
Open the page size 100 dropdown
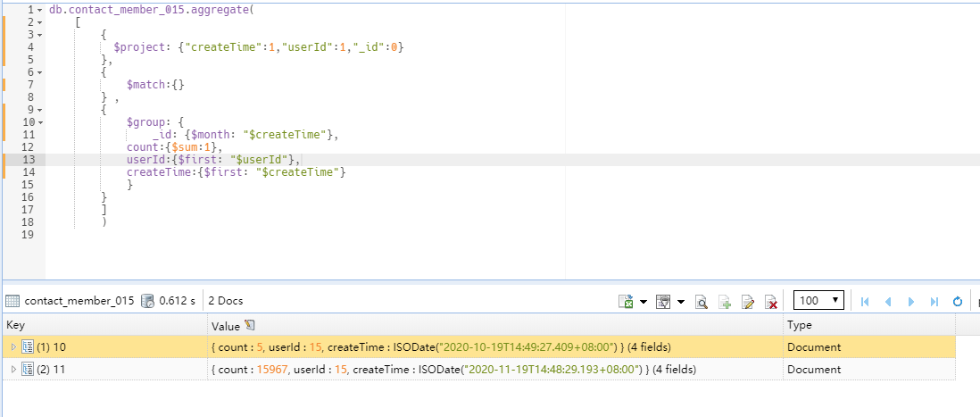coord(818,300)
